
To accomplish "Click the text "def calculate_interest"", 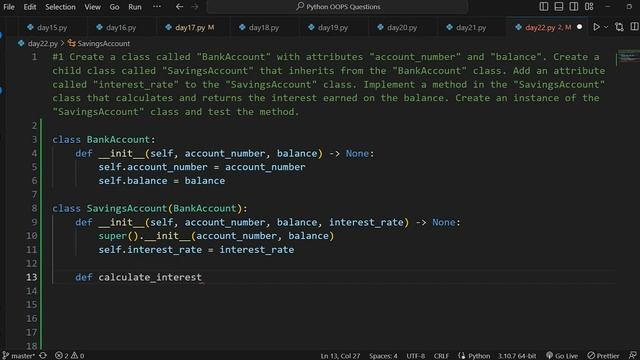I will pos(138,277).
